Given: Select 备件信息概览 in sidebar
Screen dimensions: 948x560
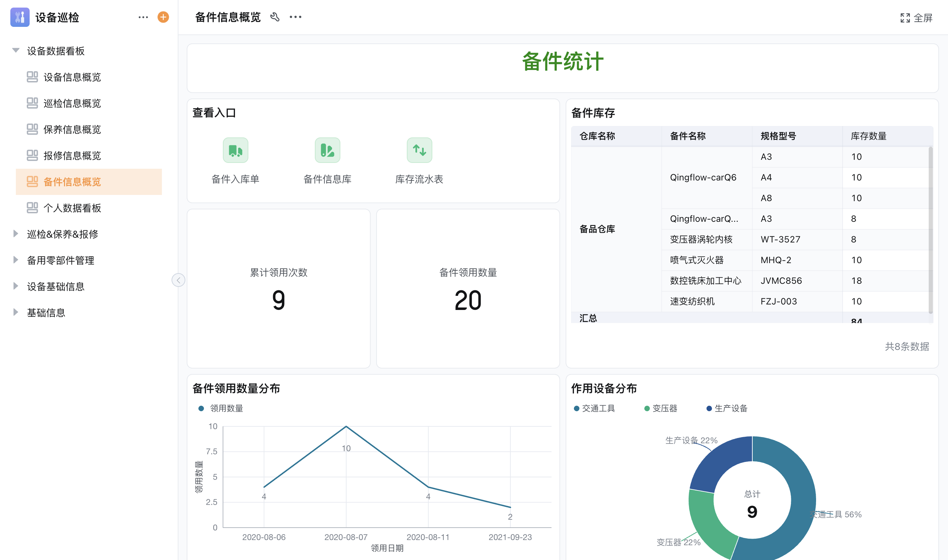Looking at the screenshot, I should coord(89,182).
